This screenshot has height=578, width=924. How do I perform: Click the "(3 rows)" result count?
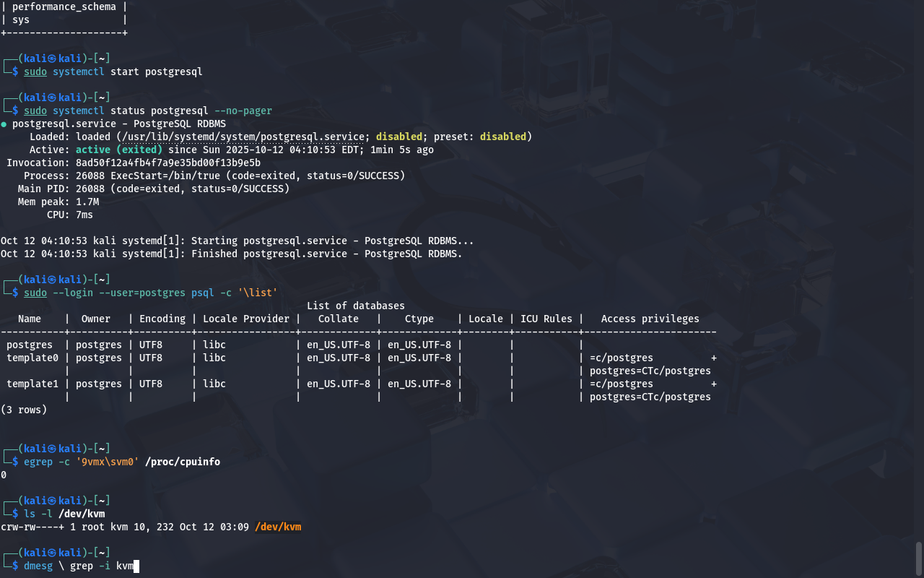24,410
